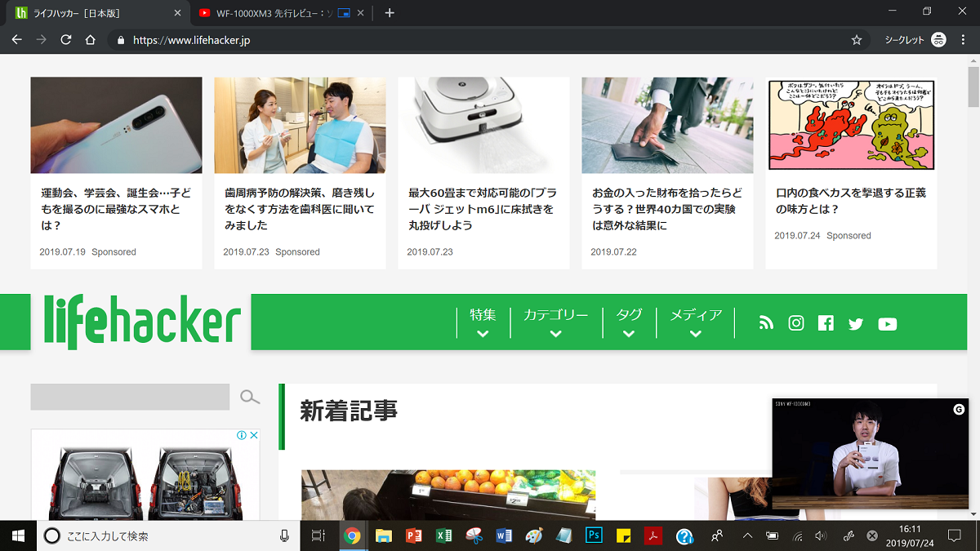The width and height of the screenshot is (980, 551).
Task: Close the ad with the X icon
Action: point(254,436)
